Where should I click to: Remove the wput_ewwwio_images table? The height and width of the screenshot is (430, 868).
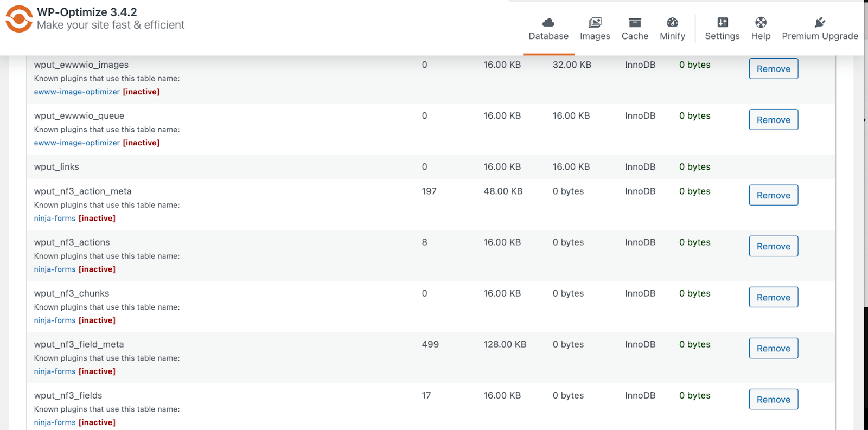(773, 69)
